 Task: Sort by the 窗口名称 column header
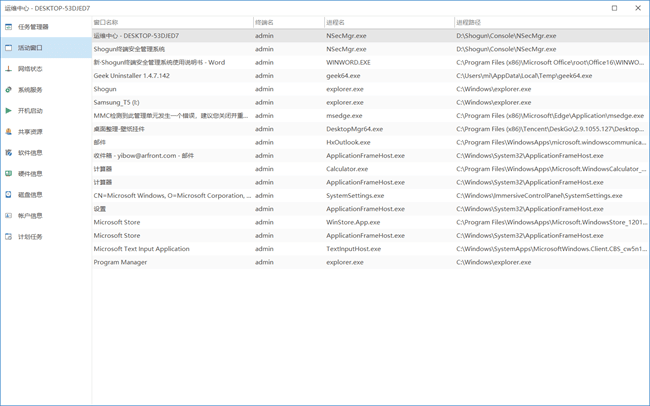point(106,22)
